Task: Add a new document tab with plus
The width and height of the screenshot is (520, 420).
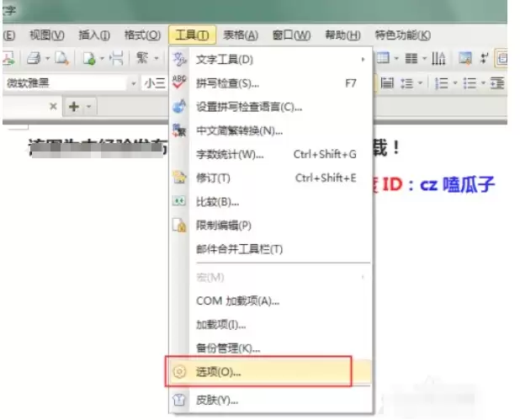Action: (x=73, y=107)
